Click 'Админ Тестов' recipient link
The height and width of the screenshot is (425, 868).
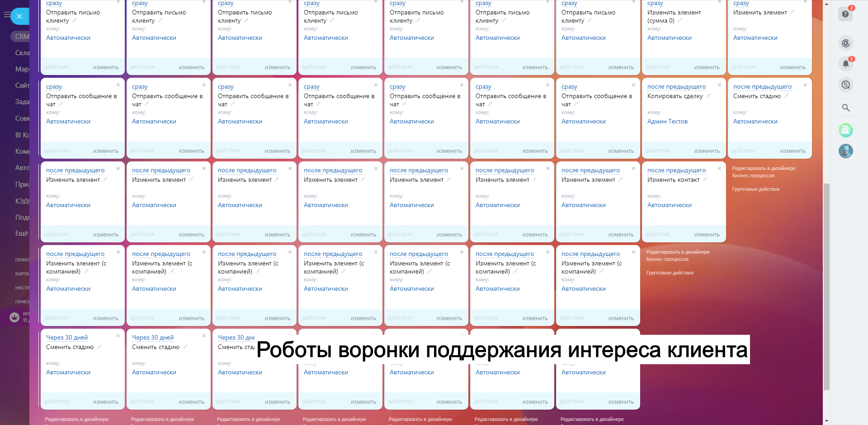coord(667,121)
